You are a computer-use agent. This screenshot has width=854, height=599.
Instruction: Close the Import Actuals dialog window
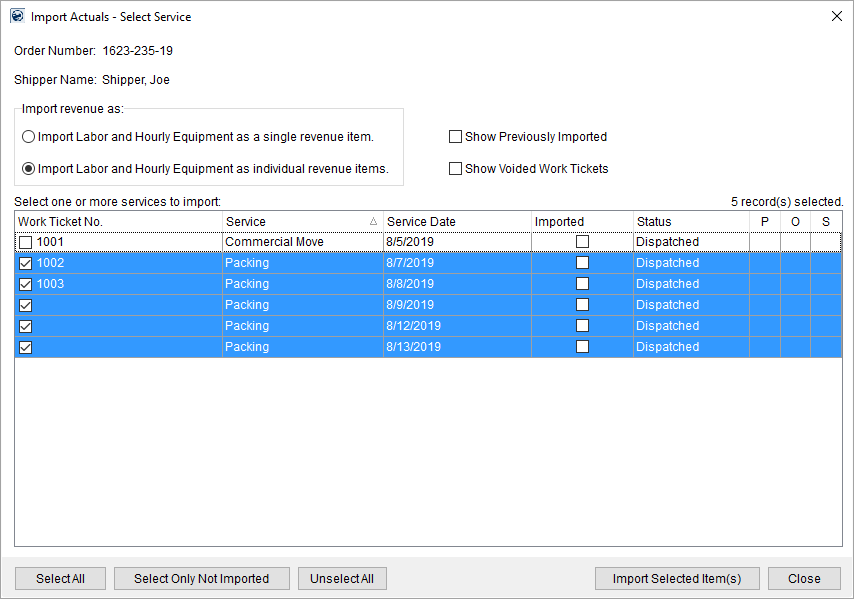(x=836, y=16)
